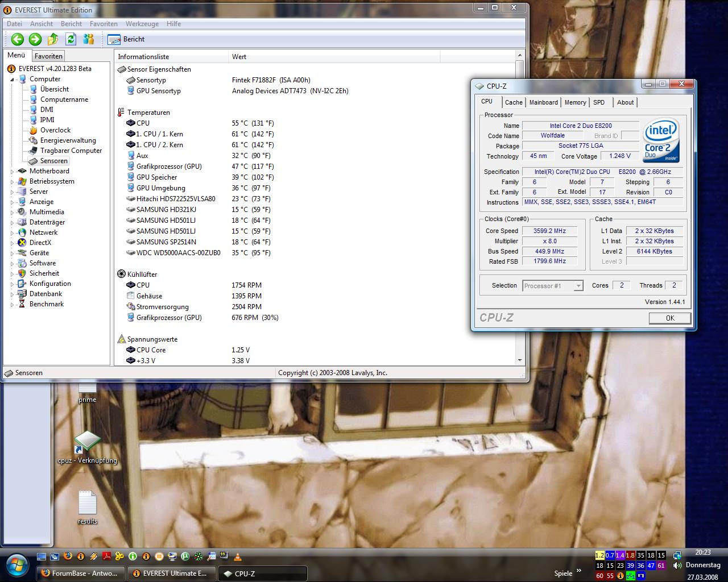Click the Informationsliste column header

coord(171,57)
